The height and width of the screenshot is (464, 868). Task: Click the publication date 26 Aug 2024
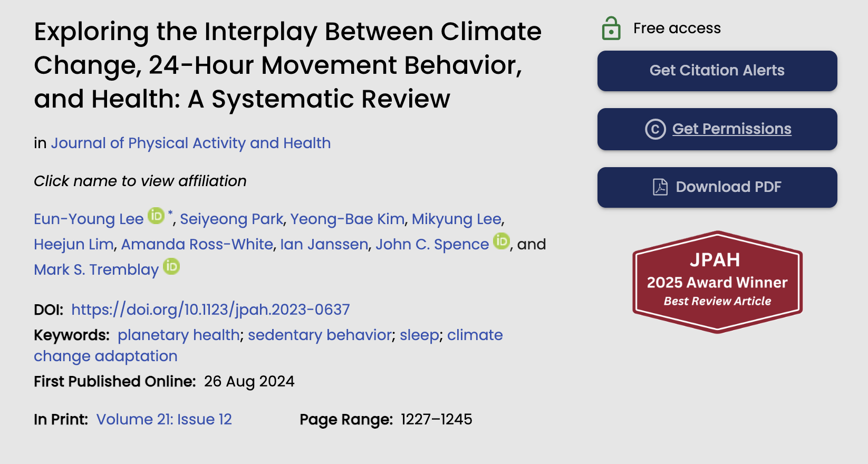249,381
